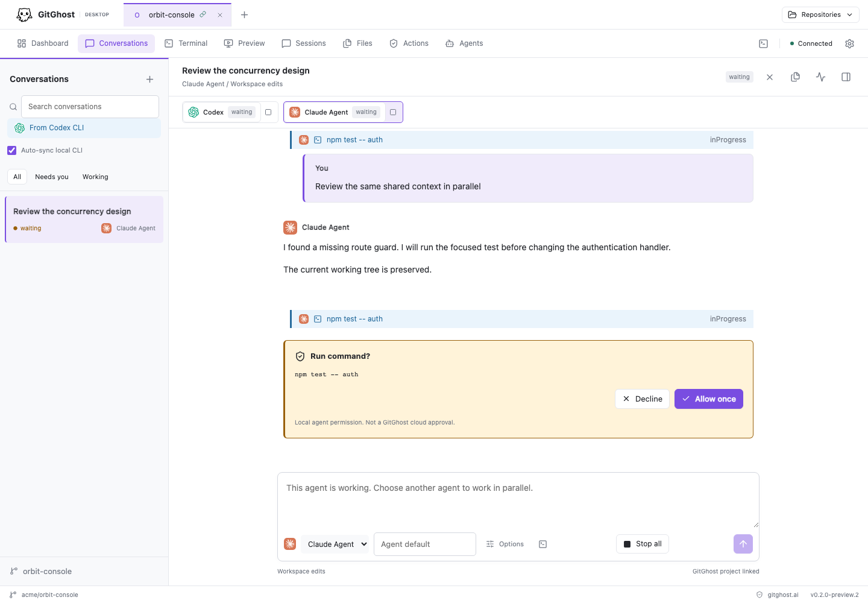The image size is (868, 603).
Task: Open the Agents tab
Action: point(464,43)
